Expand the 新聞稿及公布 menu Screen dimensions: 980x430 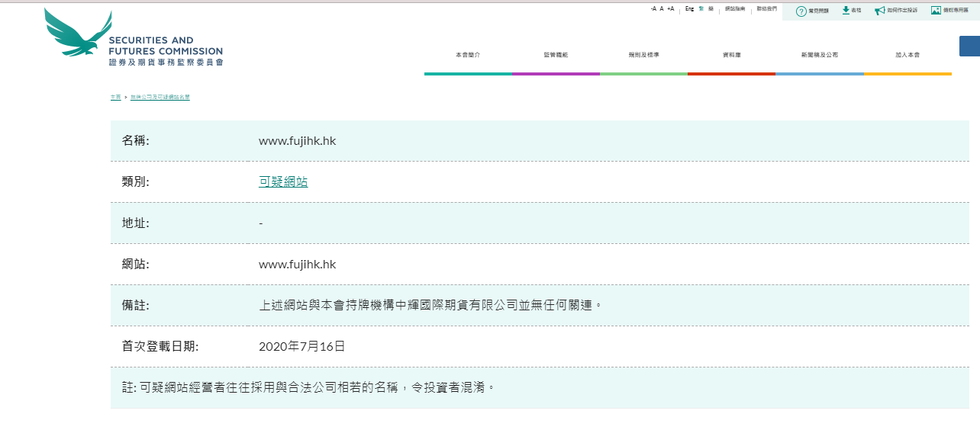point(819,56)
